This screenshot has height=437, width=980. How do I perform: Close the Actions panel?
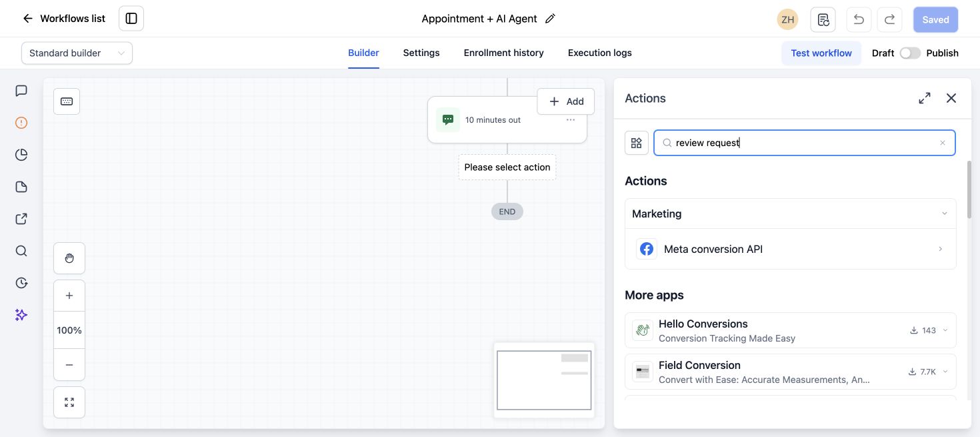(951, 98)
